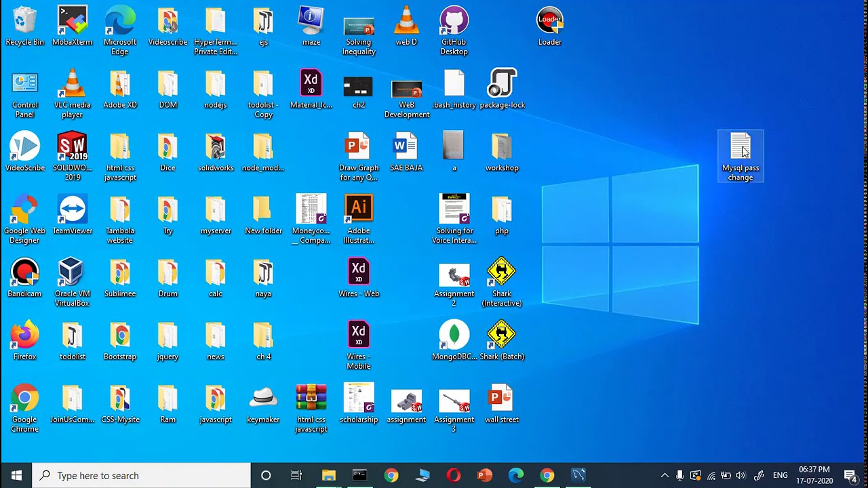Select the VLC media player shortcut
This screenshot has width=868, height=488.
click(x=73, y=94)
